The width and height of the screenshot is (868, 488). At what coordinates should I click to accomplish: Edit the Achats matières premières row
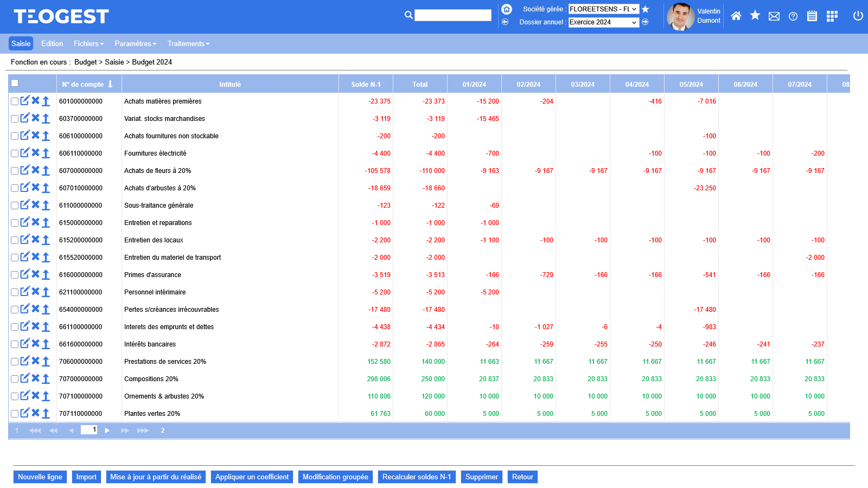(25, 101)
